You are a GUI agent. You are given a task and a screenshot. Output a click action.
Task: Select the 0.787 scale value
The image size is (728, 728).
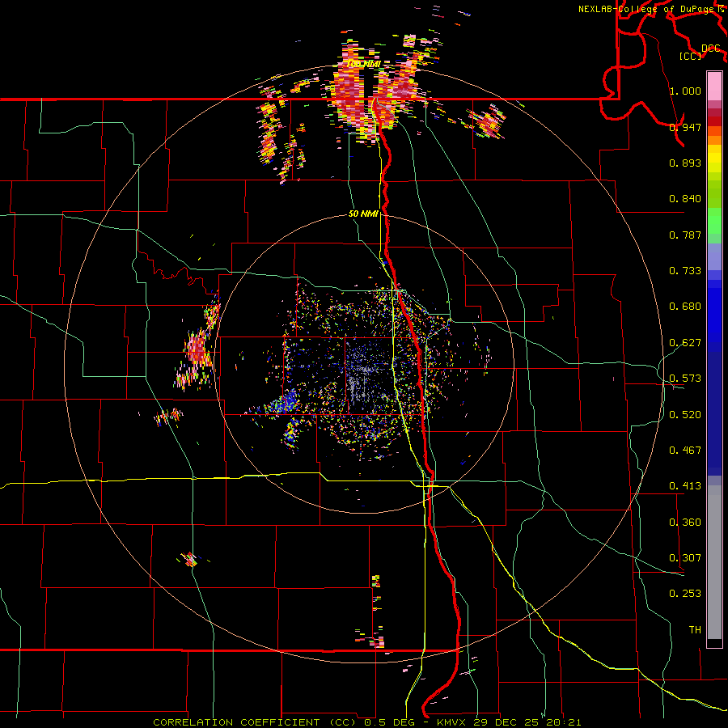pyautogui.click(x=685, y=235)
